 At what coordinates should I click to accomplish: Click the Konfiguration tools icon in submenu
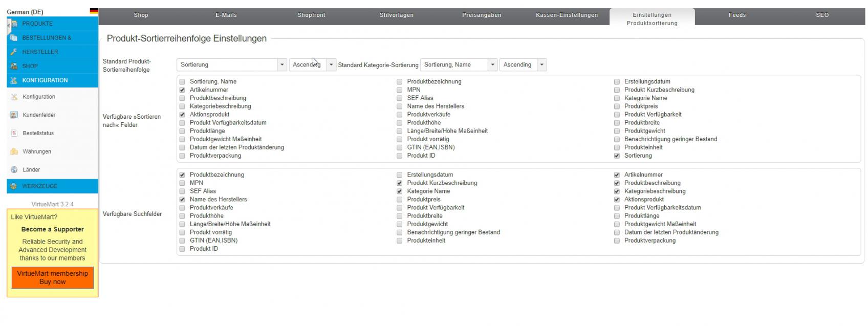(14, 97)
